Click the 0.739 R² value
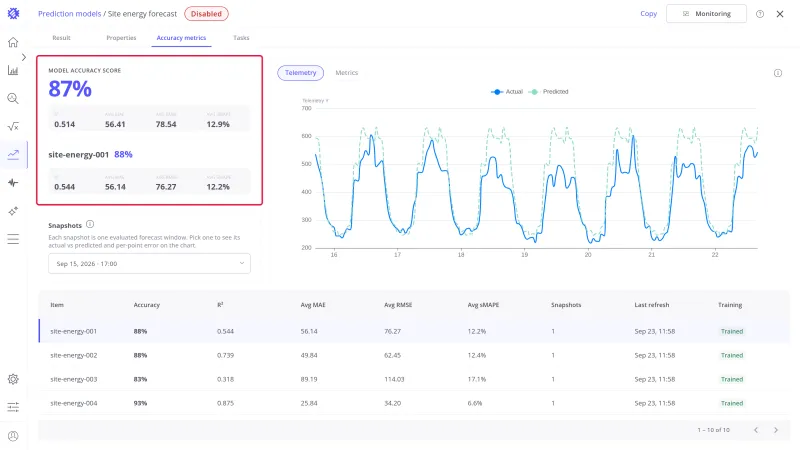Image resolution: width=800 pixels, height=450 pixels. tap(225, 355)
